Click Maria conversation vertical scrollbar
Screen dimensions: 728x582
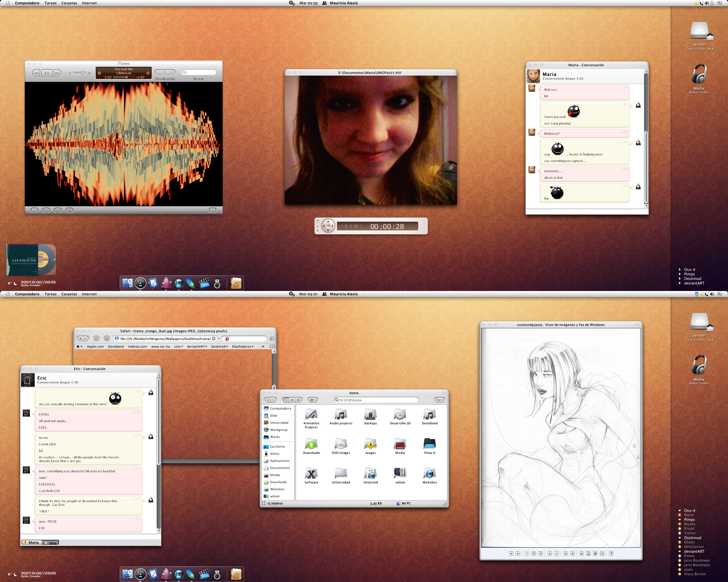(x=646, y=138)
